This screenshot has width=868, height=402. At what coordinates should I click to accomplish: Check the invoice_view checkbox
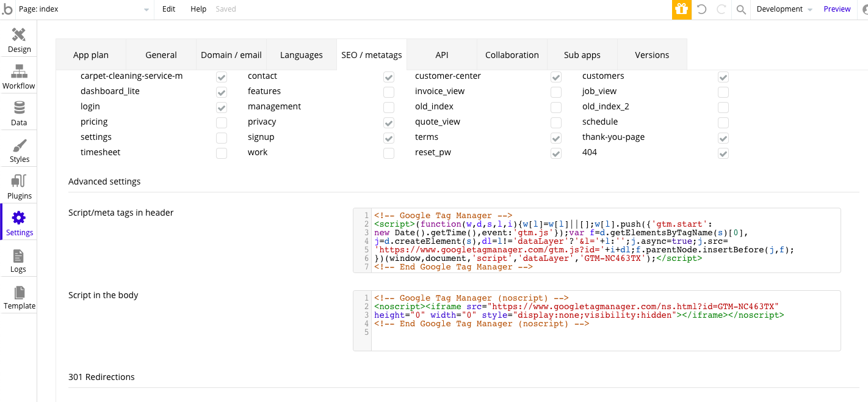click(556, 92)
